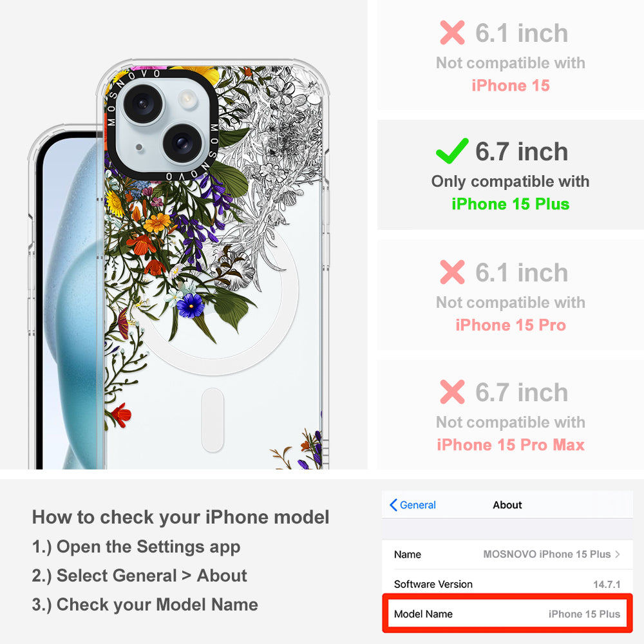The image size is (644, 644).
Task: Click the red X above iPhone 15 Pro Max
Action: [452, 392]
